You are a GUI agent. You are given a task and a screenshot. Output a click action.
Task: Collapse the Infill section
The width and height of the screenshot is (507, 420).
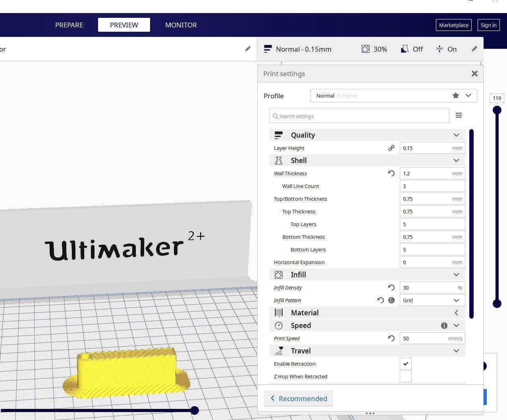pos(456,275)
